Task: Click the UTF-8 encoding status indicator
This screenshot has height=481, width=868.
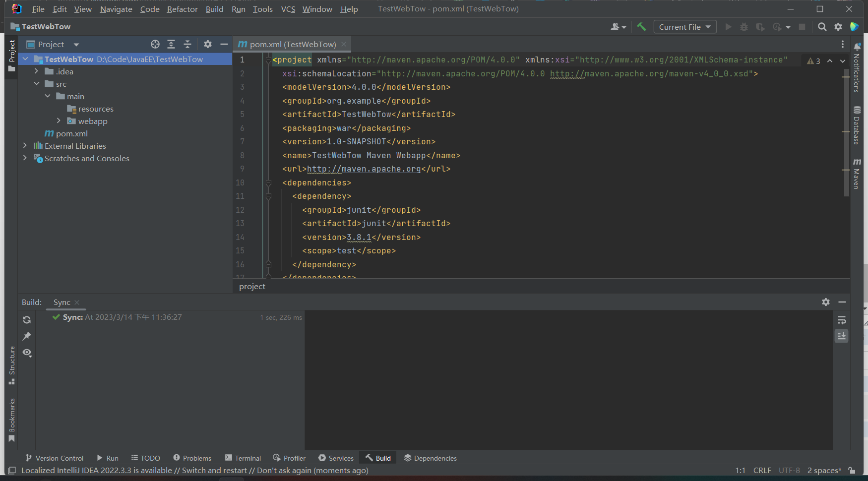Action: [x=789, y=470]
